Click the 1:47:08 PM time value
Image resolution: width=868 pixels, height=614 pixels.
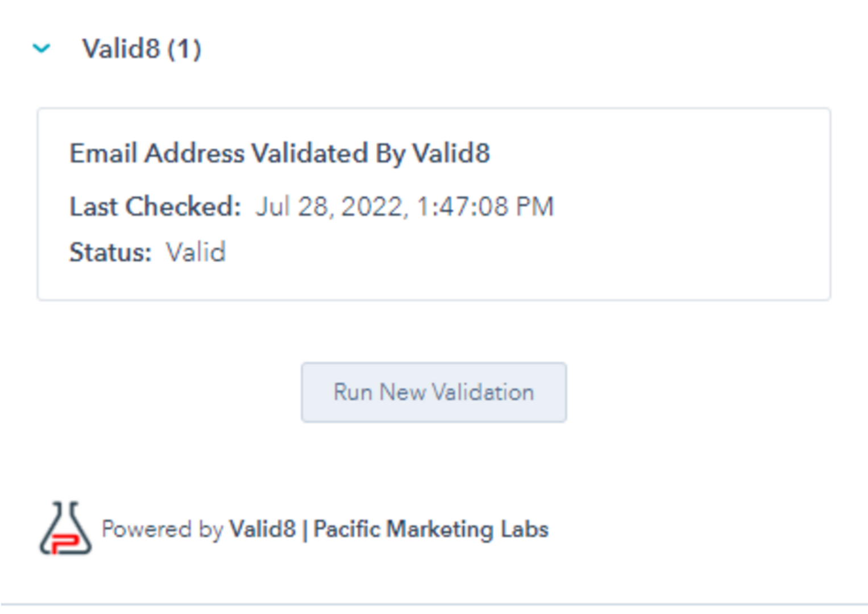coord(485,206)
